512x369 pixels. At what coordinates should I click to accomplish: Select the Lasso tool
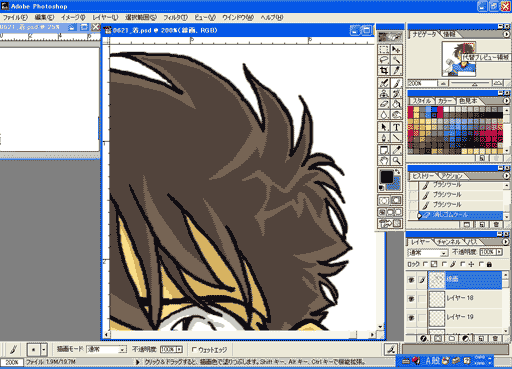(384, 60)
